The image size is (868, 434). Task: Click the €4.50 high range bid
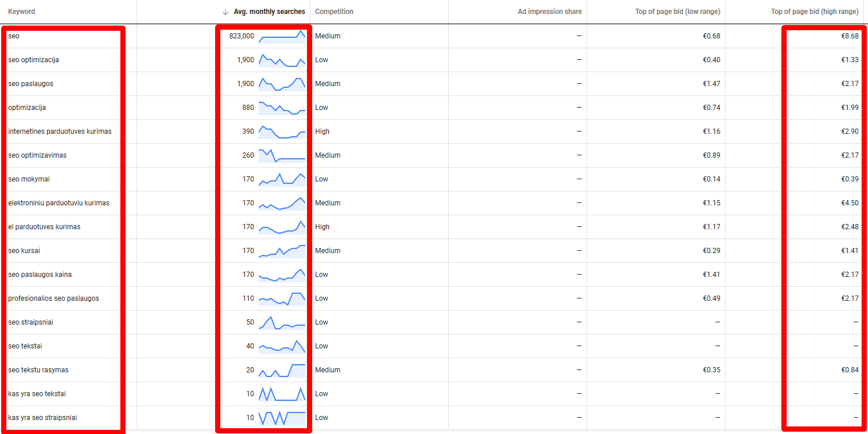849,203
